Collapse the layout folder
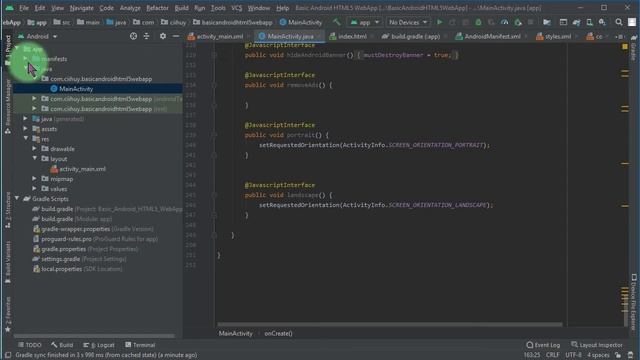 click(35, 159)
